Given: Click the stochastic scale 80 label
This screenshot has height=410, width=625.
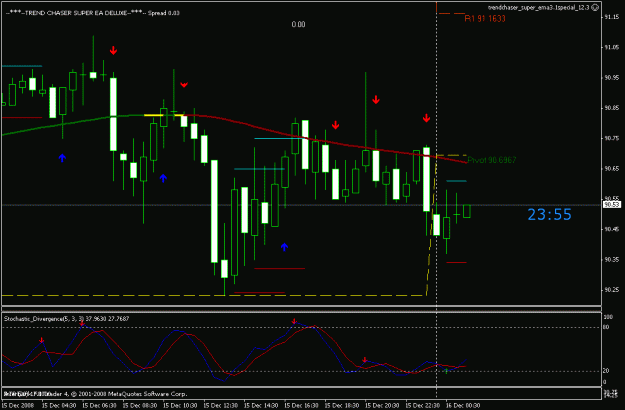Looking at the screenshot, I should [606, 328].
